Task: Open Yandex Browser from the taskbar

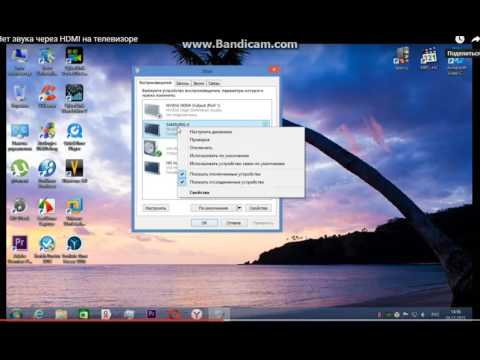Action: tap(197, 314)
